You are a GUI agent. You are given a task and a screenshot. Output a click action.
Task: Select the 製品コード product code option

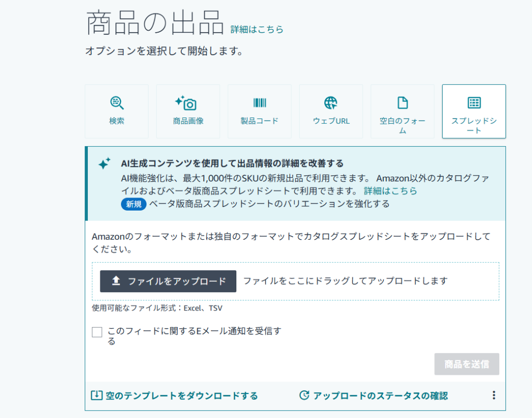260,111
